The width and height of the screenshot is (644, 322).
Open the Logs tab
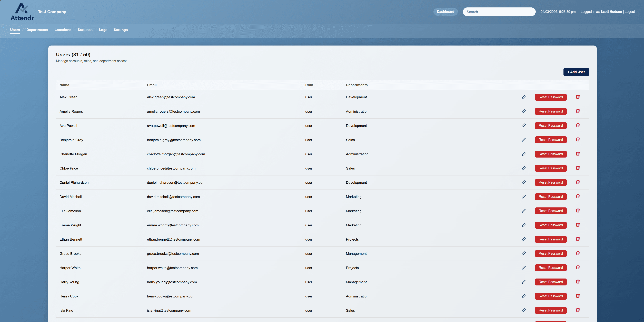coord(103,30)
